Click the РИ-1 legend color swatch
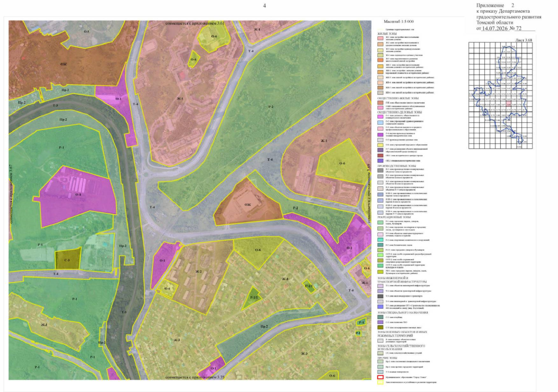558x392 pixels. [x=380, y=272]
